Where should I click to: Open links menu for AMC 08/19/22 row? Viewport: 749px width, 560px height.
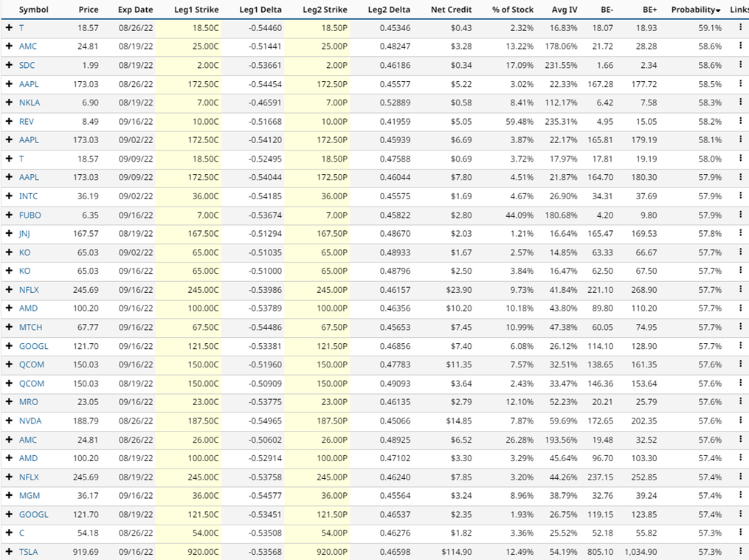(740, 46)
